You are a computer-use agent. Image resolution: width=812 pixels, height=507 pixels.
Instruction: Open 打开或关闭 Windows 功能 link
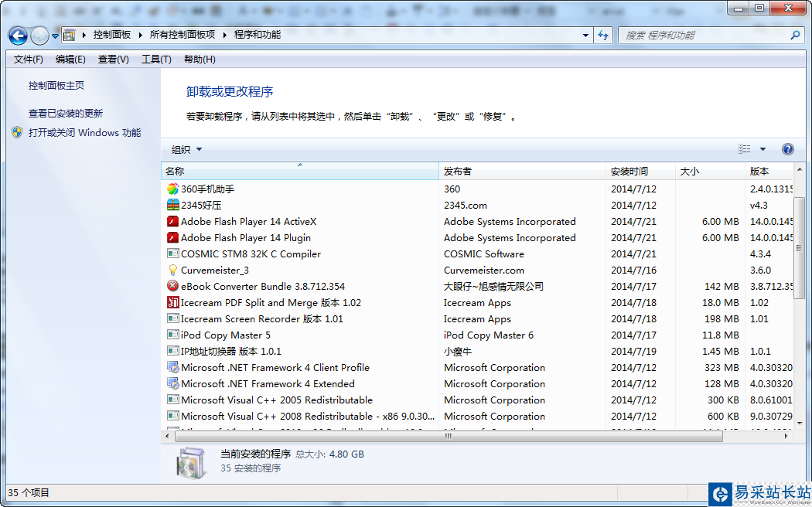(84, 133)
